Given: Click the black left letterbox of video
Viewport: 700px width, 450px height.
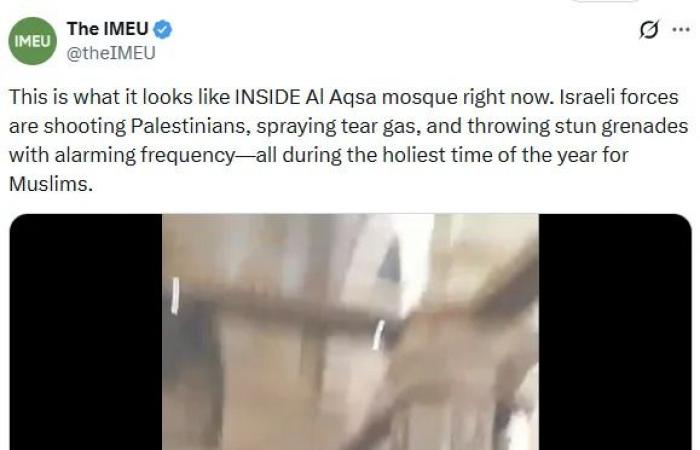Looking at the screenshot, I should tap(86, 332).
